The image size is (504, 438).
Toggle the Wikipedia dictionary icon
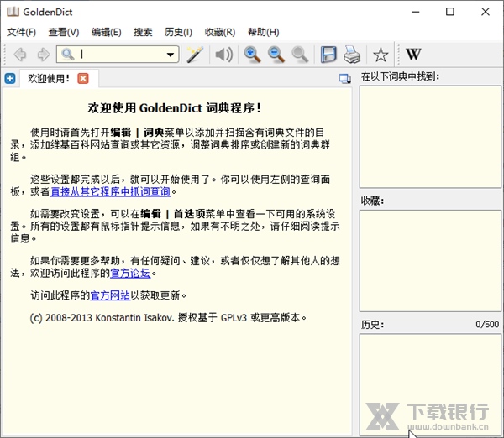[x=413, y=55]
